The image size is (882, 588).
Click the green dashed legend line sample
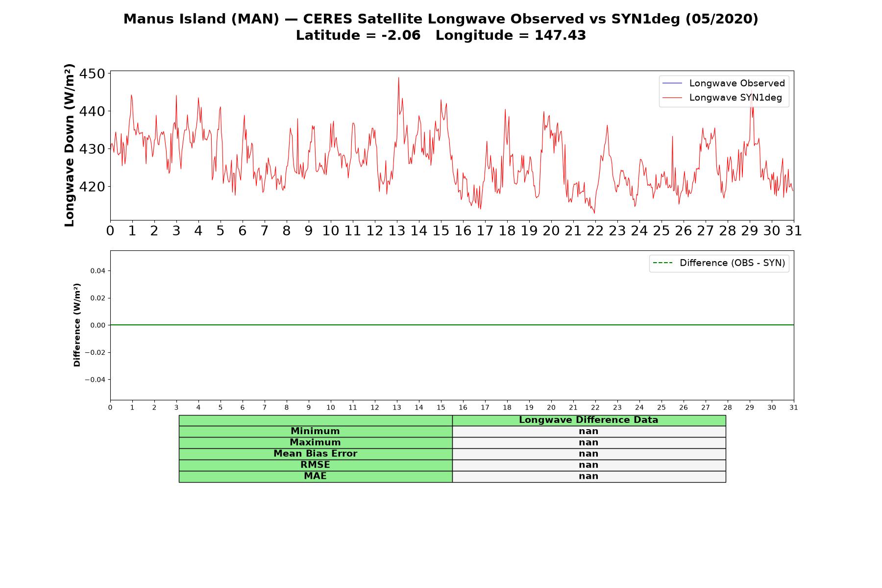point(662,263)
